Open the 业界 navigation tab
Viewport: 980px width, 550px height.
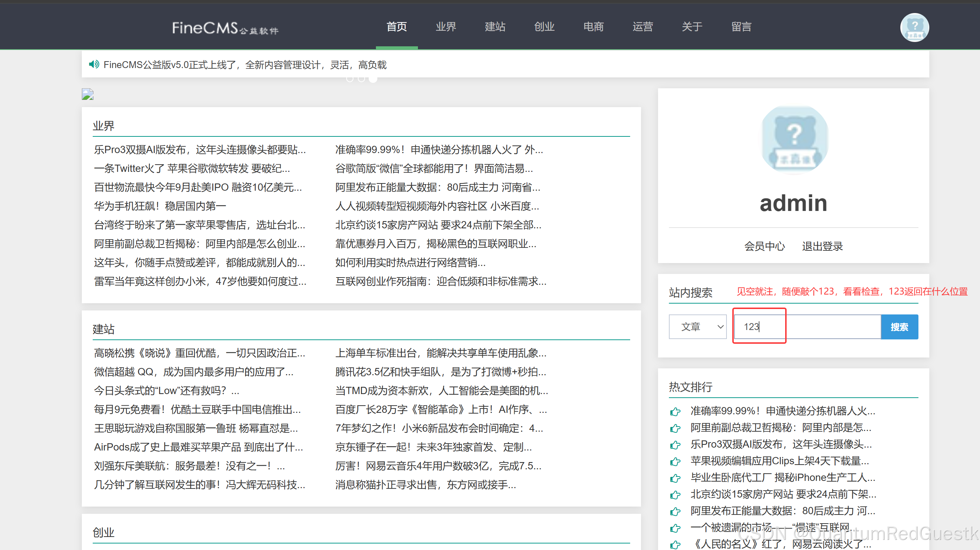click(x=445, y=27)
